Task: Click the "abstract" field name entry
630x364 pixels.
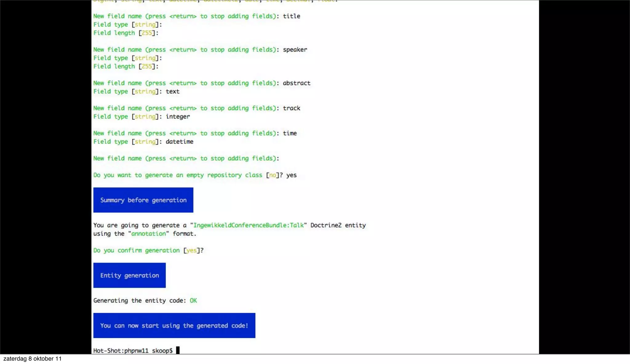Action: coord(297,83)
